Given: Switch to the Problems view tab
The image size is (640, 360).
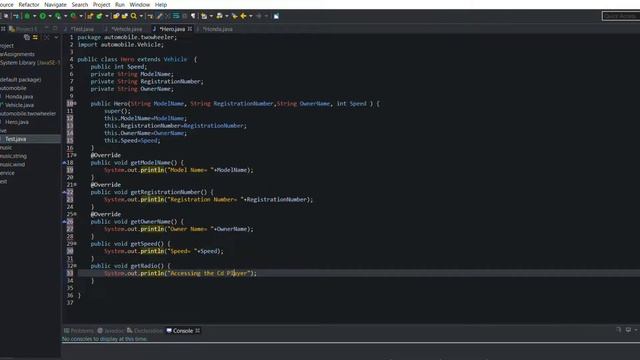Looking at the screenshot, I should click(x=79, y=331).
